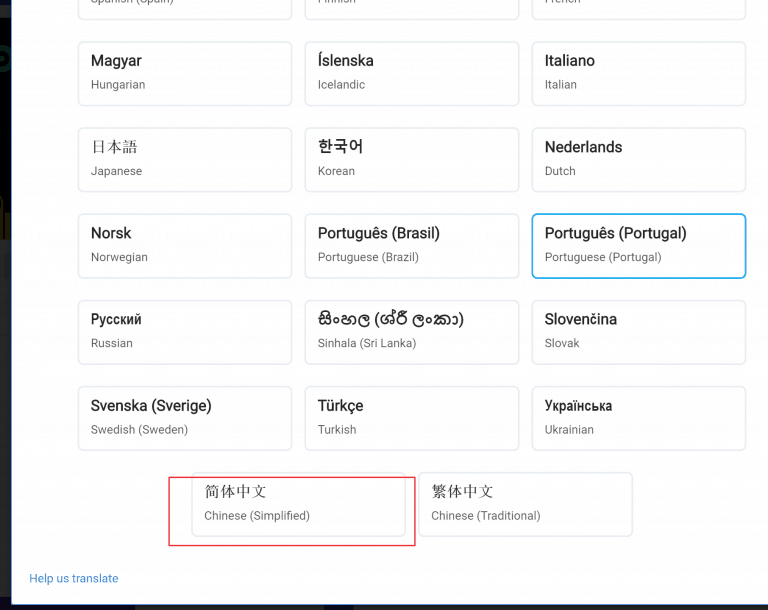
Task: Pick Slovenčina (Slovak) language
Action: [x=638, y=331]
